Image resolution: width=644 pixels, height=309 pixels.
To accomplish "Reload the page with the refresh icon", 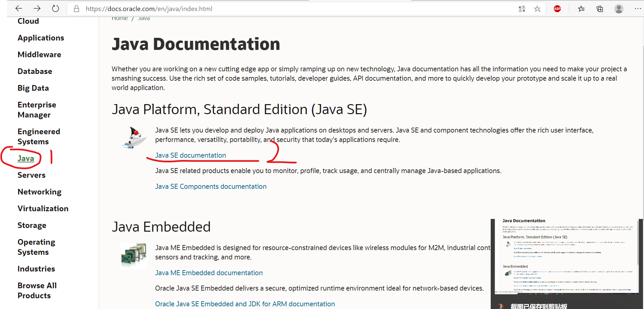I will tap(56, 9).
